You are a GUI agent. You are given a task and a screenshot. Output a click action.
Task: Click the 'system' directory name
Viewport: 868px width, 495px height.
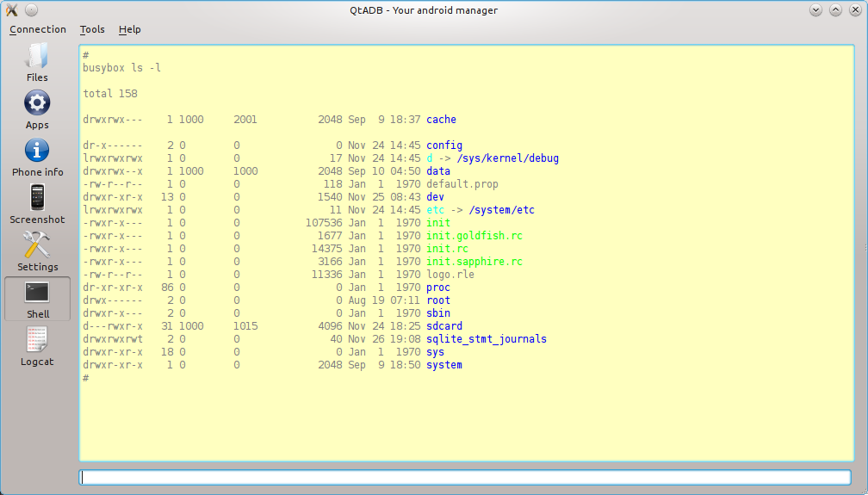(444, 365)
